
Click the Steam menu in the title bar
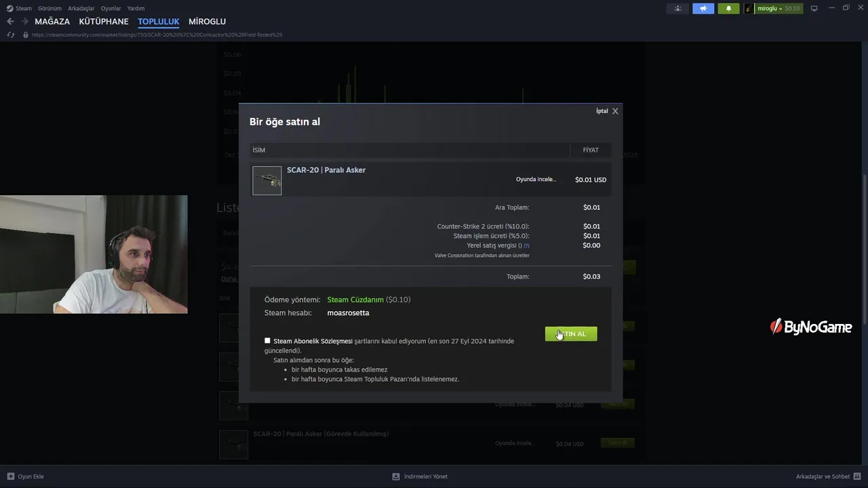point(19,8)
